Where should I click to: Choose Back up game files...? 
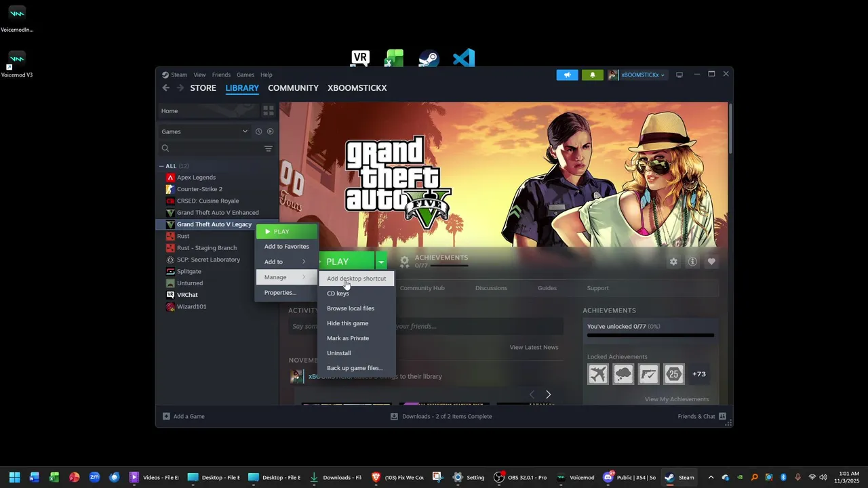(357, 368)
